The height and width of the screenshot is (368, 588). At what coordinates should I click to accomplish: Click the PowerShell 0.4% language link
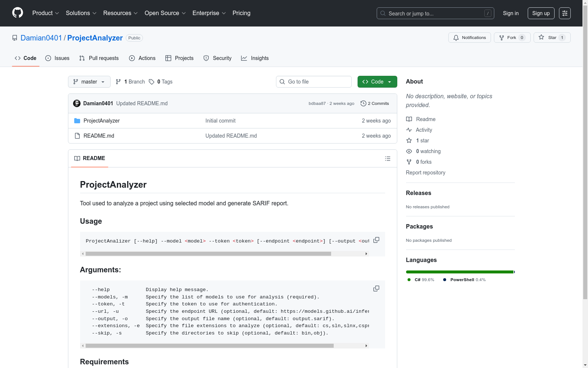(x=464, y=280)
